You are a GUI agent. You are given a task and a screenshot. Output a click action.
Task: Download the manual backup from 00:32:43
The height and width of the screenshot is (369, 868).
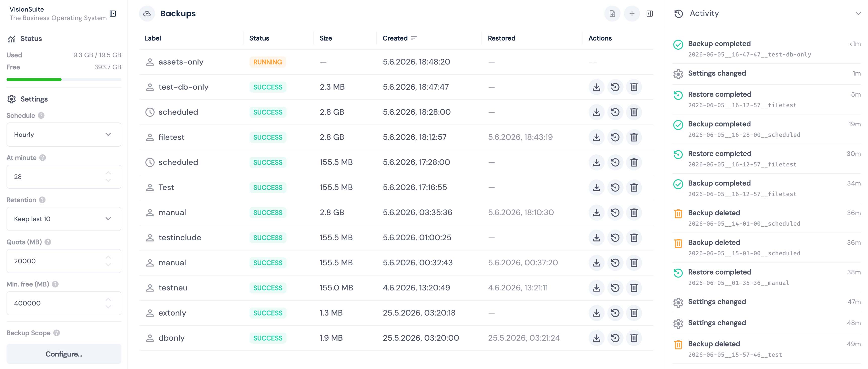click(596, 263)
